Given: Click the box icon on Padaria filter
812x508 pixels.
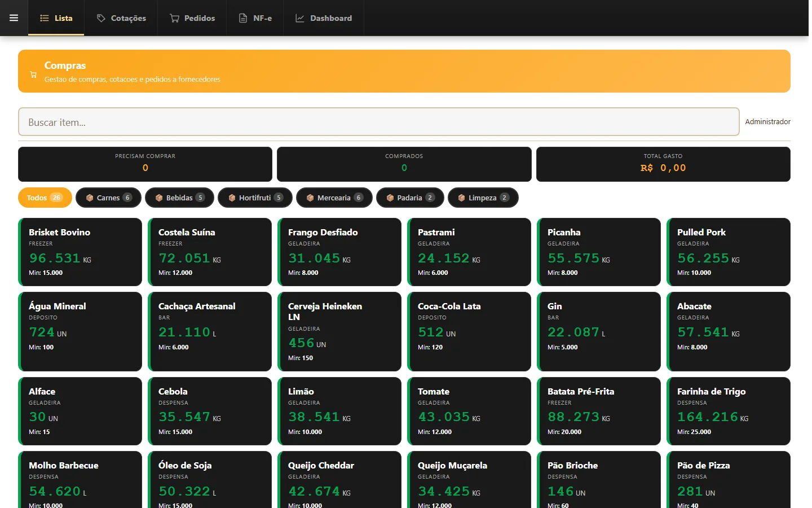Looking at the screenshot, I should click(x=390, y=198).
